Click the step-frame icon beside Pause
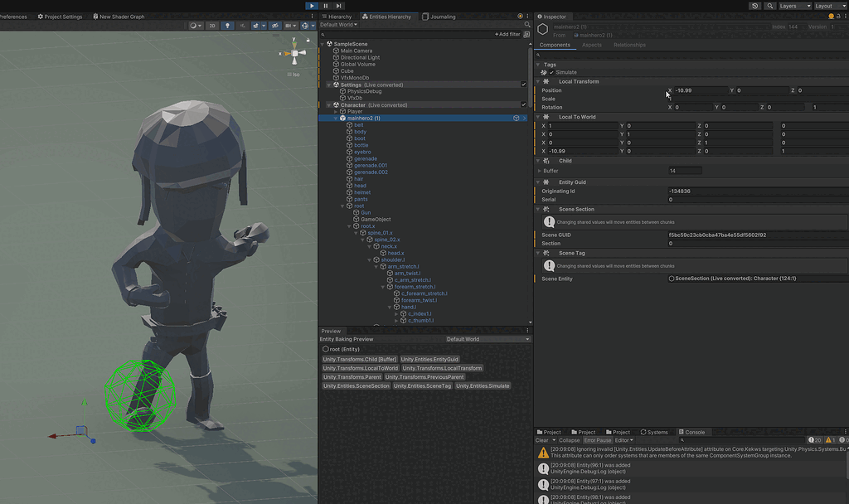The height and width of the screenshot is (504, 849). 337,5
